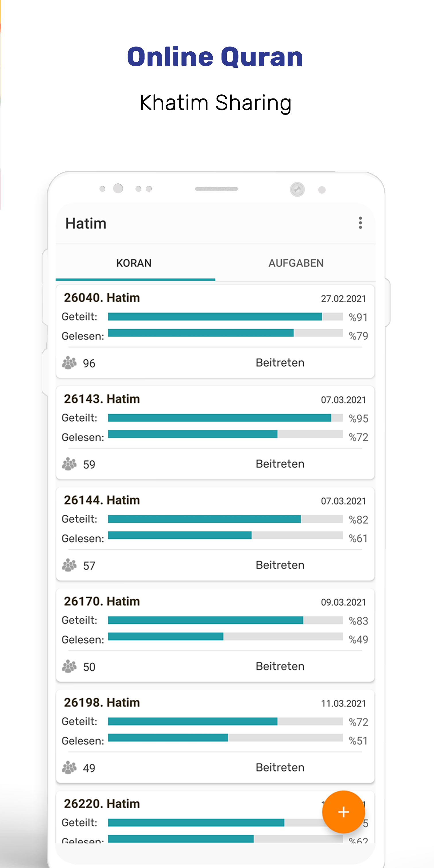Image resolution: width=434 pixels, height=868 pixels.
Task: Click Geteilt progress bar of 26198 Hatim
Action: coord(225,721)
